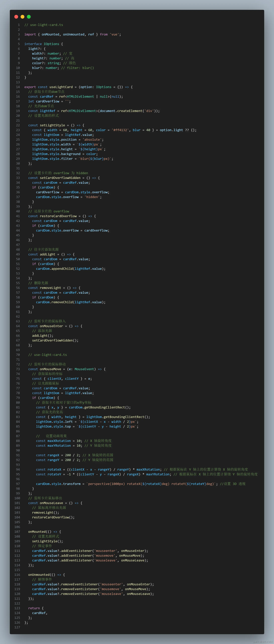274x644 pixels.
Task: Click the yellow minimize dot
Action: click(22, 17)
